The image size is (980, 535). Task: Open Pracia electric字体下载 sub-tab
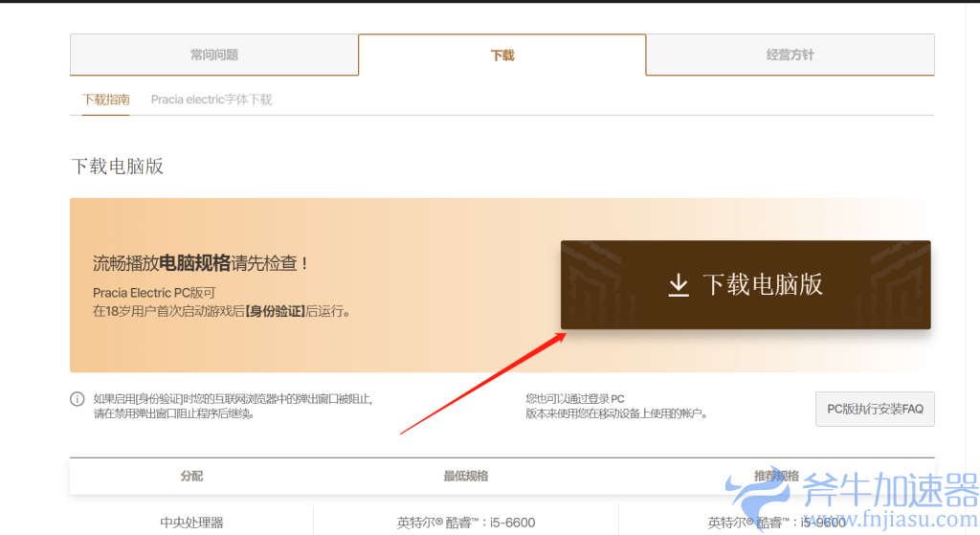(212, 100)
